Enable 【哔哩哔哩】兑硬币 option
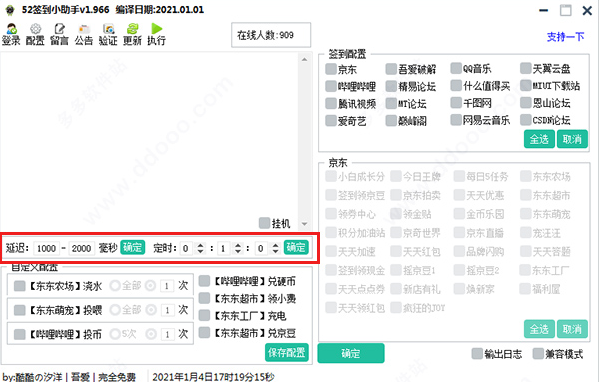The image size is (599, 382). point(204,281)
